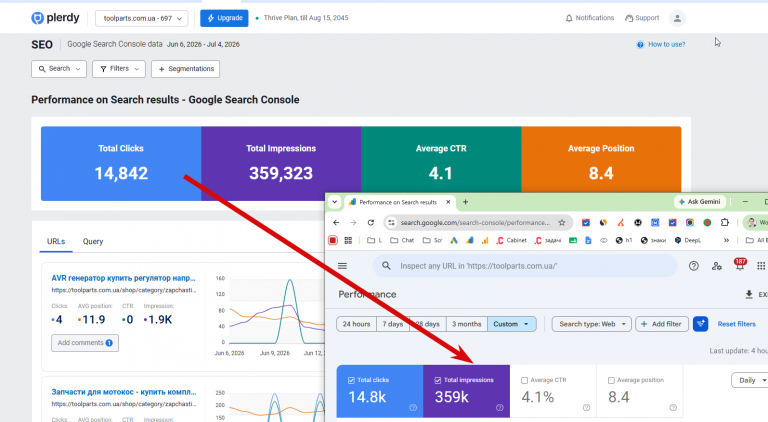This screenshot has width=768, height=422.
Task: Open Search Console notifications bell with badge
Action: (739, 265)
